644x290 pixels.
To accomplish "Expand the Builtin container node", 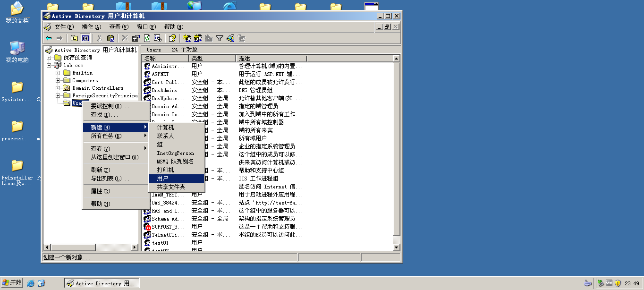I will (x=58, y=73).
